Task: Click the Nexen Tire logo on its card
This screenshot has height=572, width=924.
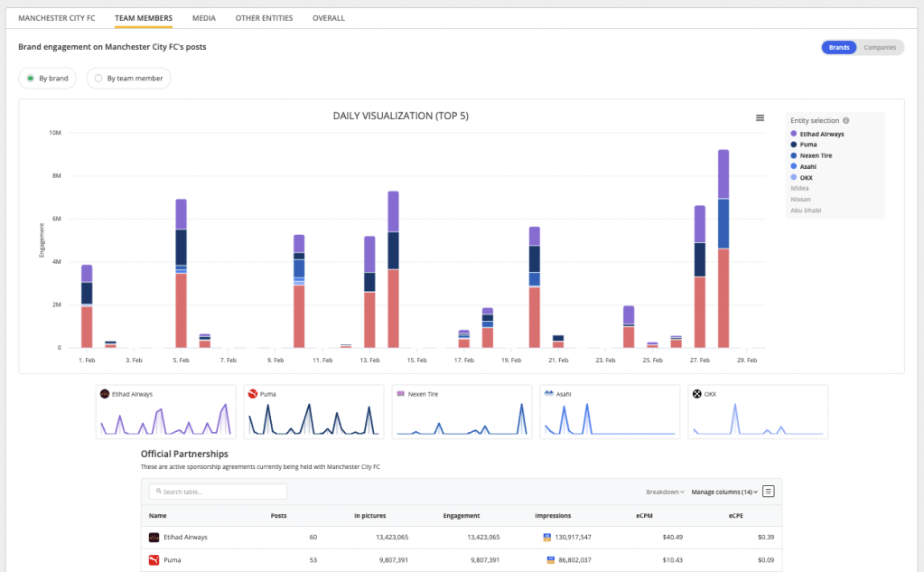Action: point(400,394)
